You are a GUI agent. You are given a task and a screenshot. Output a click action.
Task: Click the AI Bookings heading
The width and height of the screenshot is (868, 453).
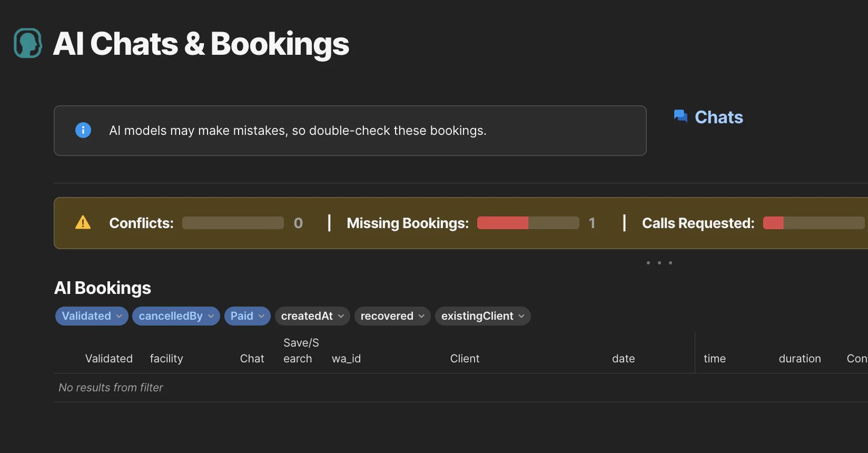pos(103,288)
